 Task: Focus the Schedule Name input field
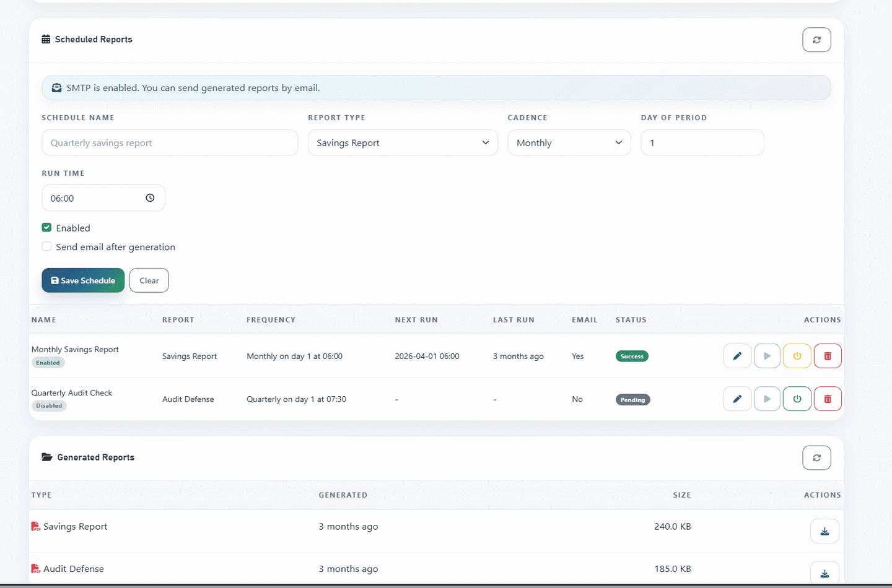click(170, 143)
